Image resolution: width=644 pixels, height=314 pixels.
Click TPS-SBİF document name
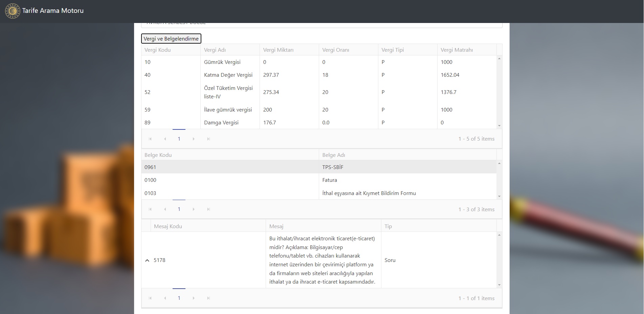tap(333, 167)
